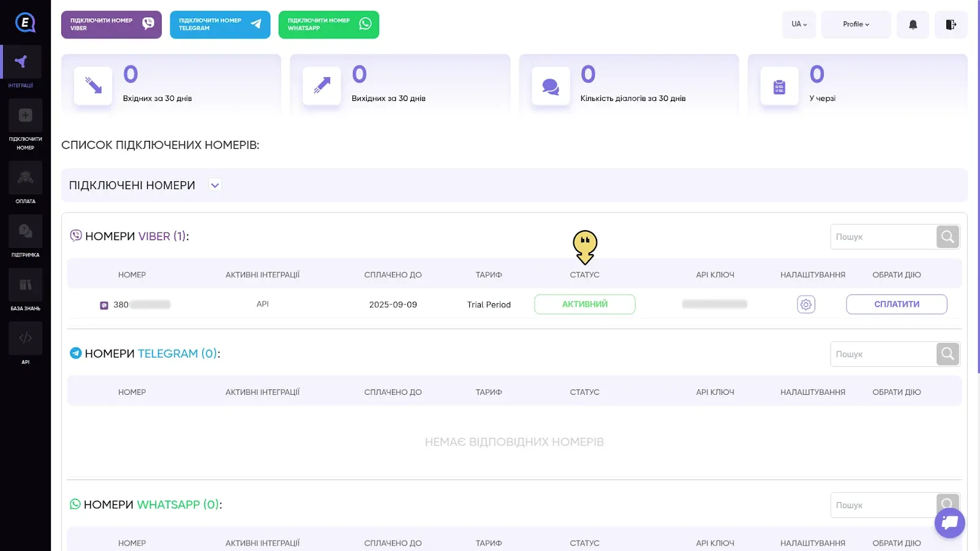Click the dialog count chat bubbles icon
This screenshot has width=980, height=551.
pyautogui.click(x=551, y=86)
